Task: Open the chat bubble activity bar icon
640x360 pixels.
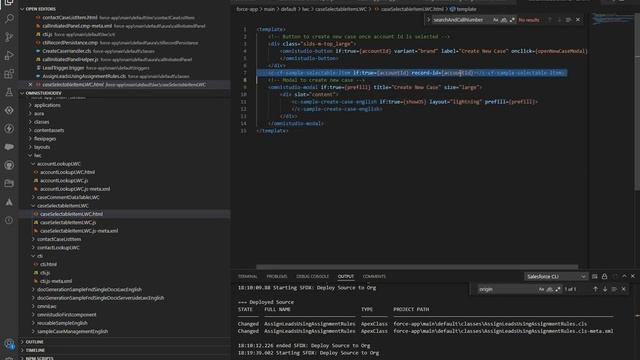Action: pyautogui.click(x=9, y=147)
